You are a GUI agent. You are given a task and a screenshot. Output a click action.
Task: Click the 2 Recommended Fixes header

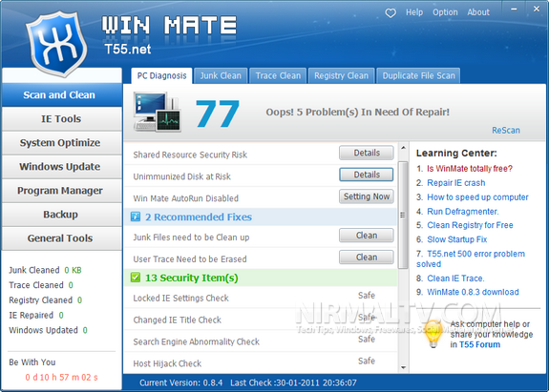pyautogui.click(x=261, y=217)
